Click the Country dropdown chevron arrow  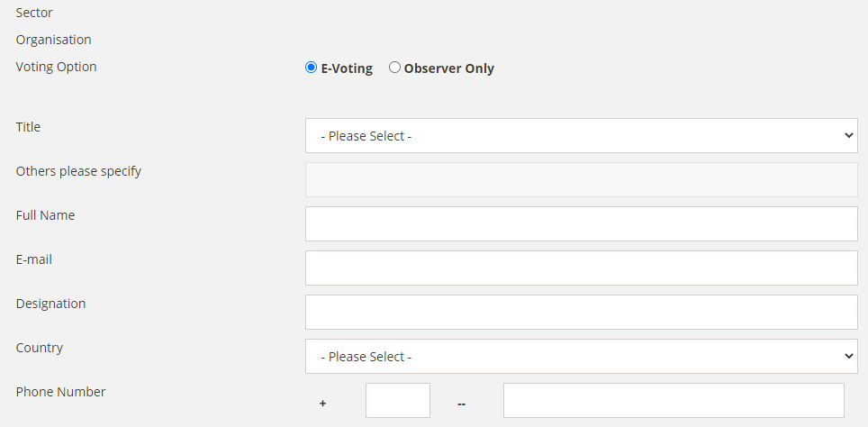tap(848, 356)
